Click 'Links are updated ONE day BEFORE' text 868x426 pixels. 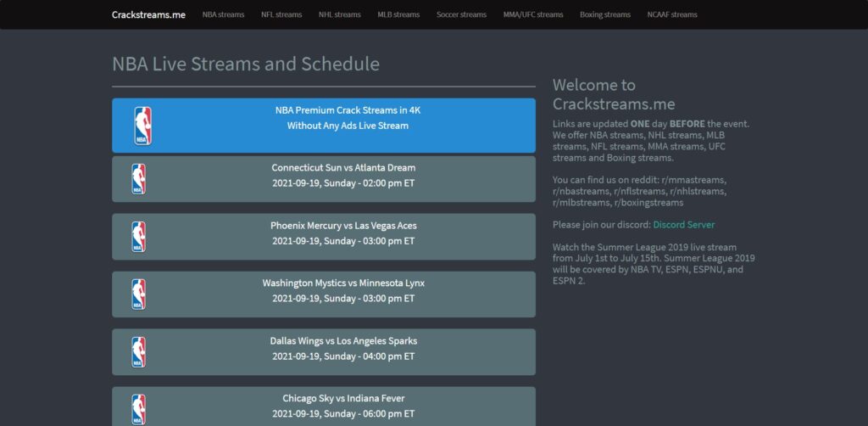[629, 124]
